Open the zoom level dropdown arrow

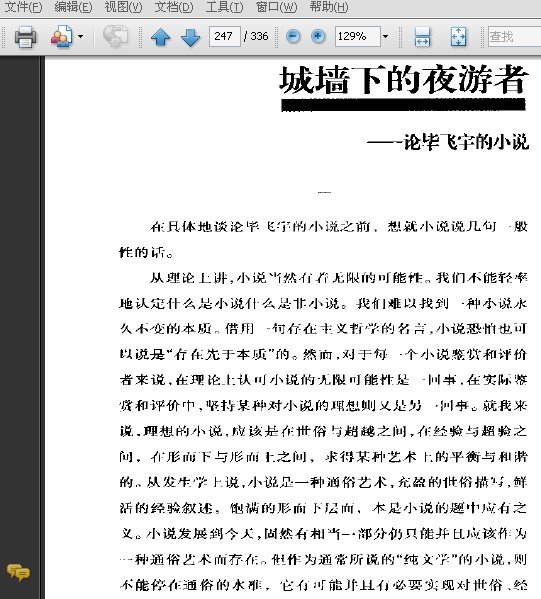click(x=386, y=37)
